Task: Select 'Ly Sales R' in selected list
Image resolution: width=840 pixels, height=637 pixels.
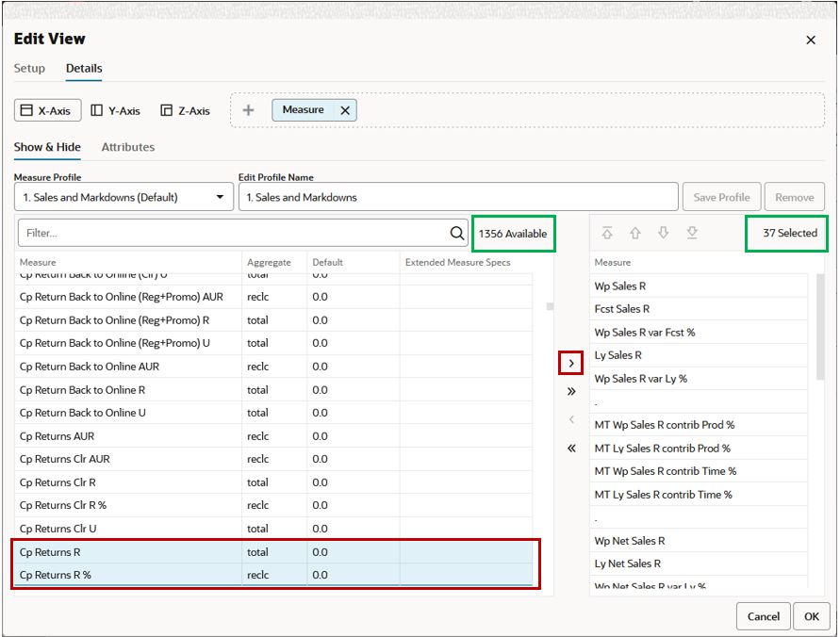Action: (x=699, y=355)
